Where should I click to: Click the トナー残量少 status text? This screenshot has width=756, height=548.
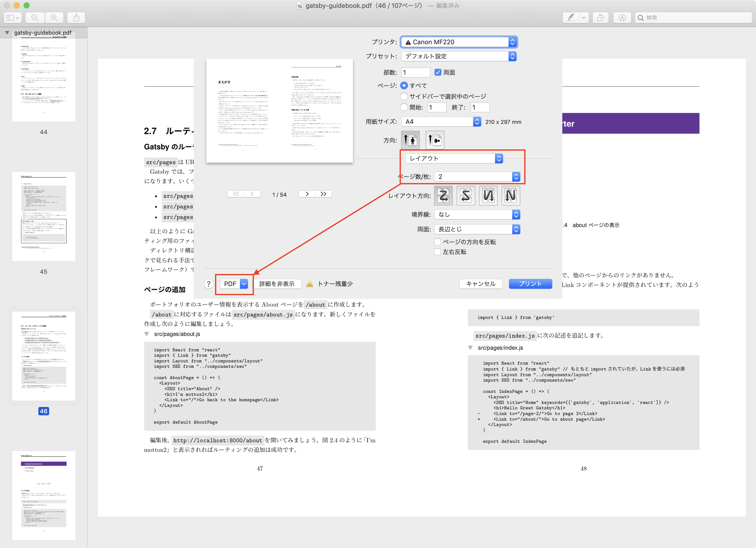pyautogui.click(x=335, y=284)
